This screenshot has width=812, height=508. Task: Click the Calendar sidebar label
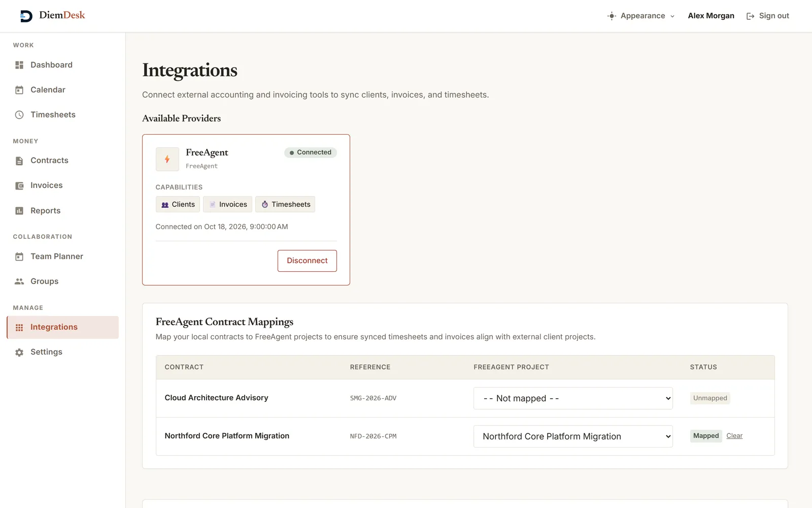click(x=48, y=90)
